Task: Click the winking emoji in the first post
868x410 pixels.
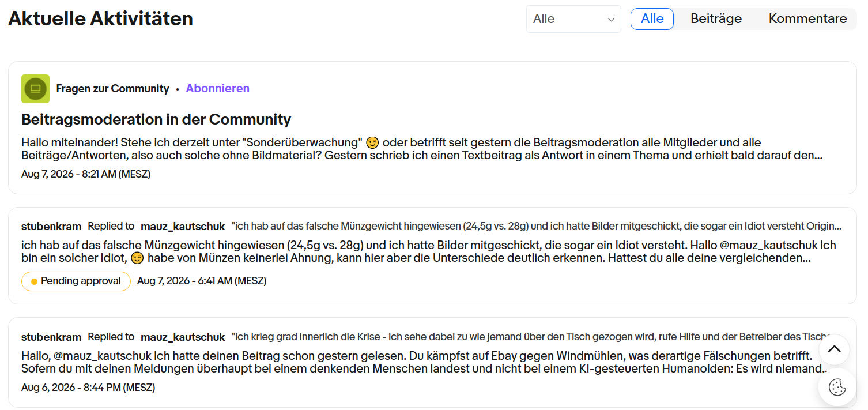Action: pos(373,142)
